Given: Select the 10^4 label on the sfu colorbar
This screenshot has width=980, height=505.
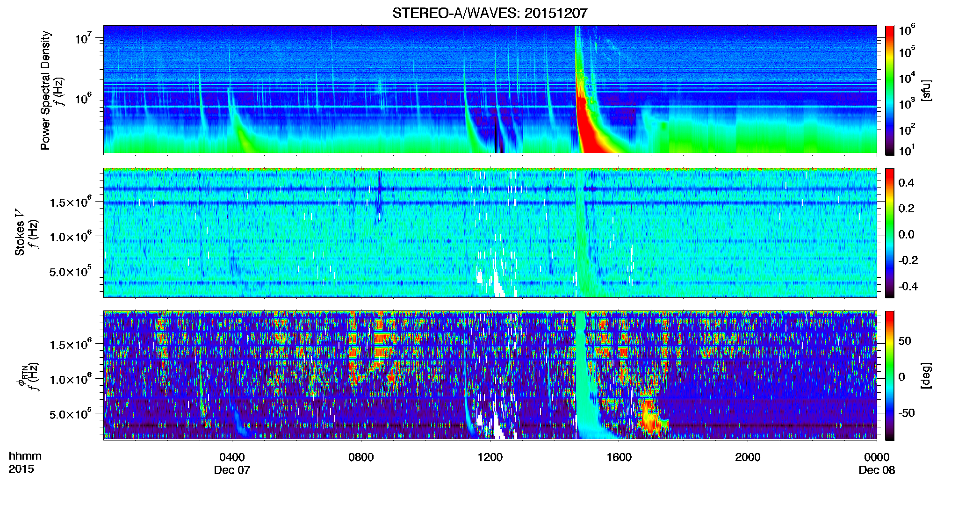Looking at the screenshot, I should (907, 78).
